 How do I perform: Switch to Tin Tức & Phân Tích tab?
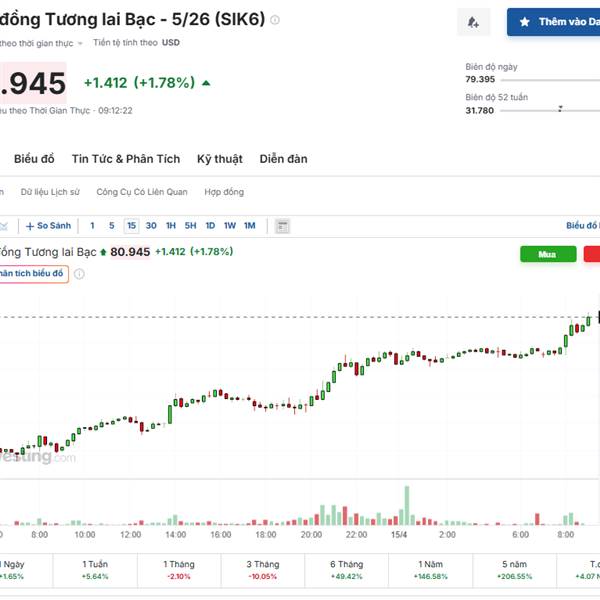pyautogui.click(x=126, y=159)
